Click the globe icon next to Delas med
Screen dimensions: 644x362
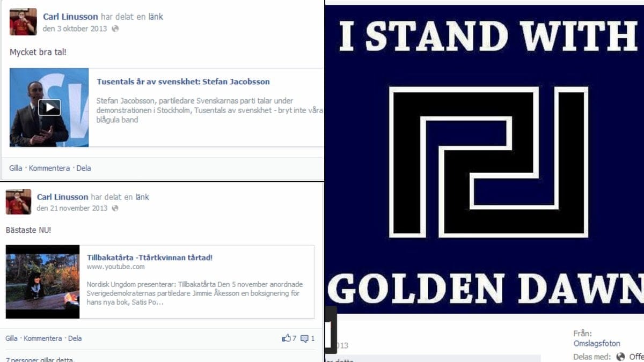pyautogui.click(x=621, y=357)
